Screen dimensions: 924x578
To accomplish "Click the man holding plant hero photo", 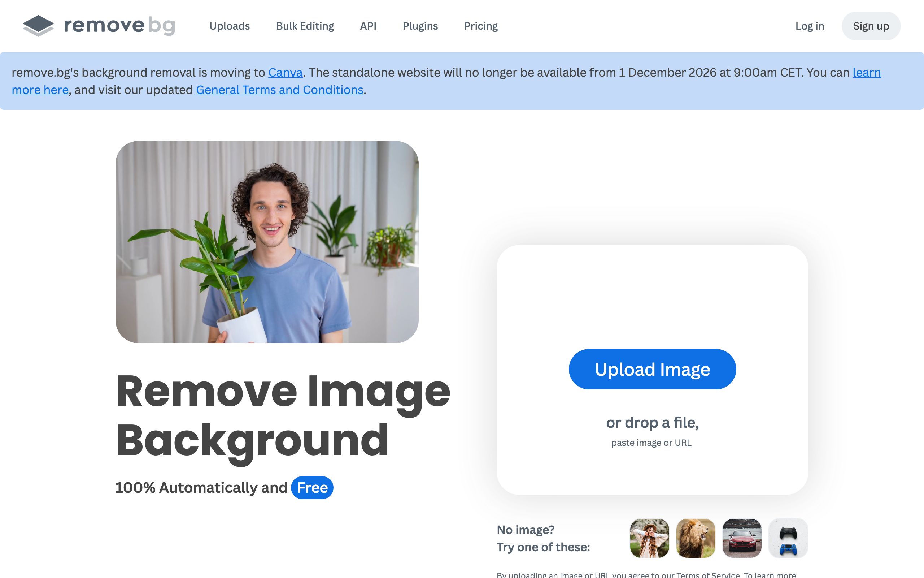I will click(267, 242).
